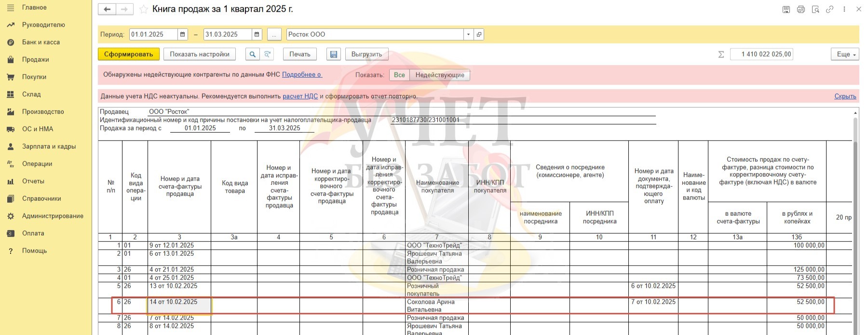Open the Отчеты menu section
The width and height of the screenshot is (868, 335).
[33, 181]
